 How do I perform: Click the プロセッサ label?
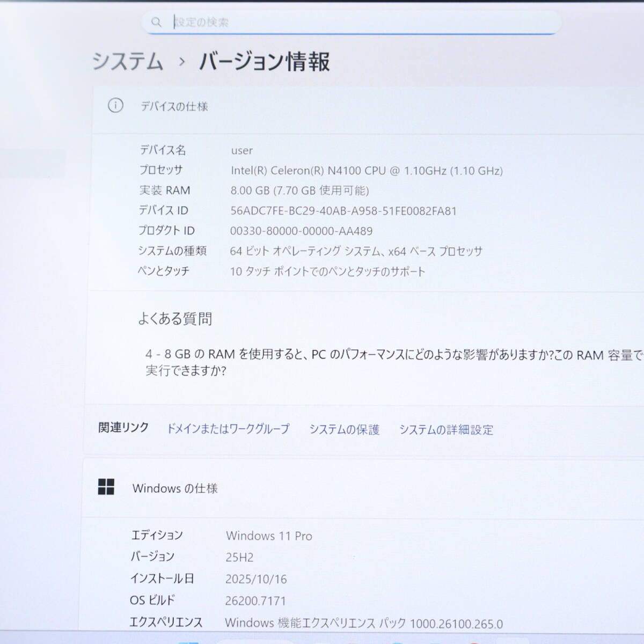161,170
